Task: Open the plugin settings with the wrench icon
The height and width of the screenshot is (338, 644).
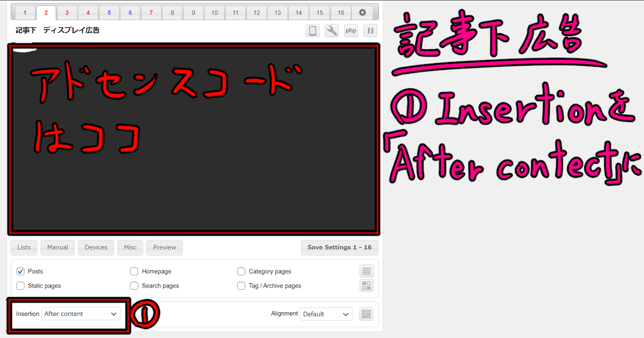Action: pos(332,31)
